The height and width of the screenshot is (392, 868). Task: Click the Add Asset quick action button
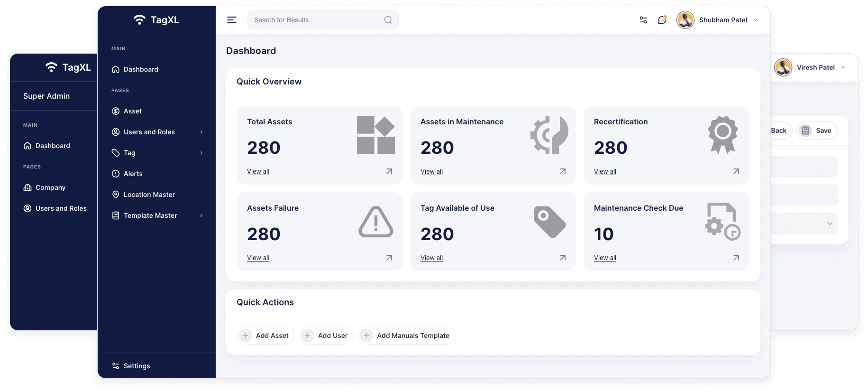[265, 336]
